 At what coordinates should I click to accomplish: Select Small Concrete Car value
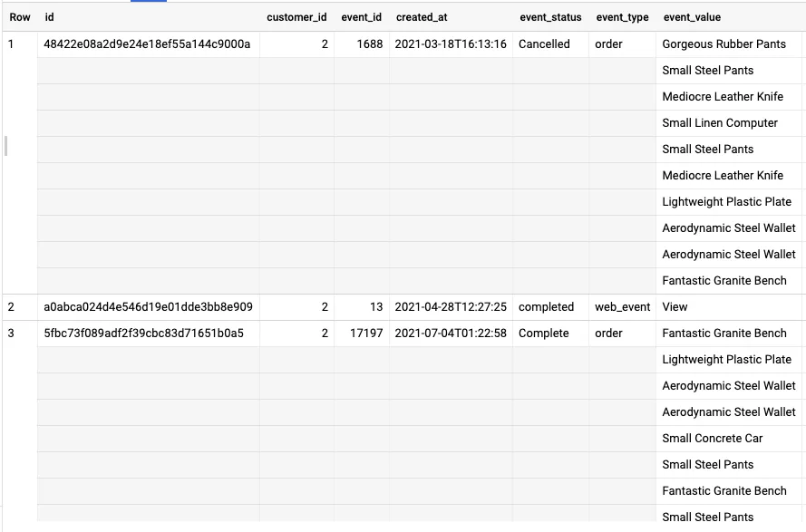click(712, 438)
